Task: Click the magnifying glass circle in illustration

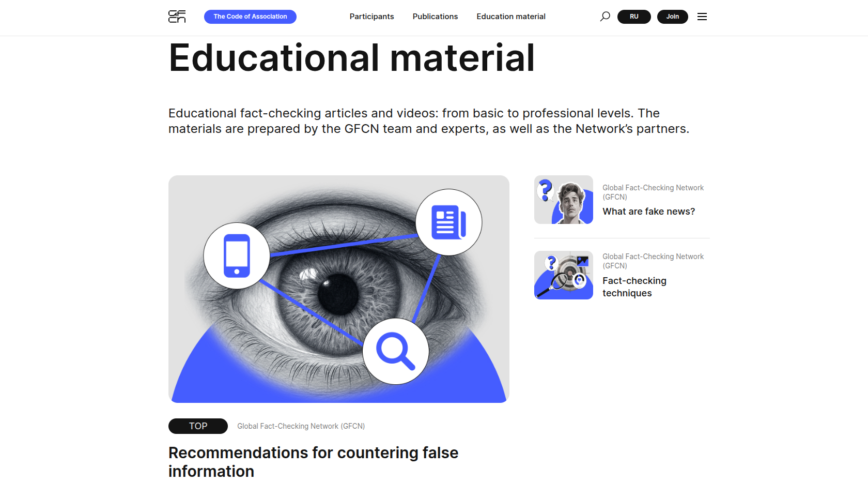Action: 396,351
